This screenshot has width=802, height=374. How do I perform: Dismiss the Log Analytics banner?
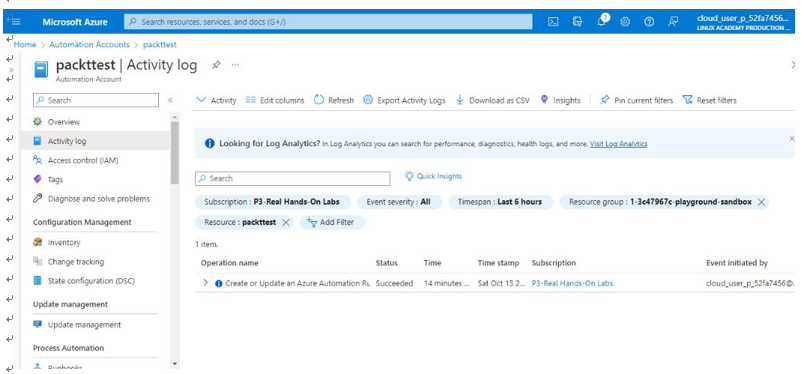791,139
